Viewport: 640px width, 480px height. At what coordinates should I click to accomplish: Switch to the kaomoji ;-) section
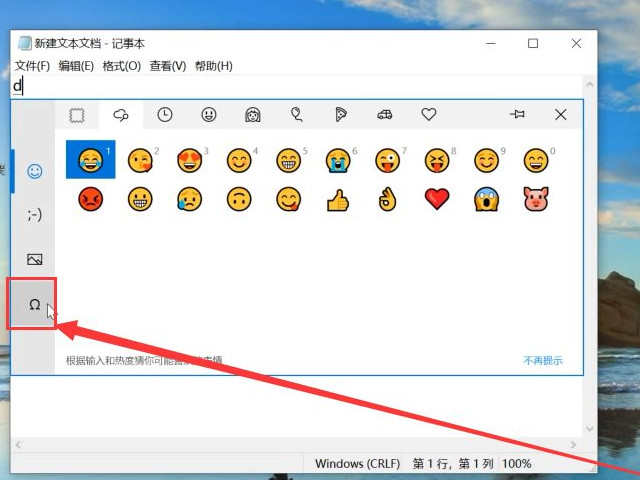(35, 214)
